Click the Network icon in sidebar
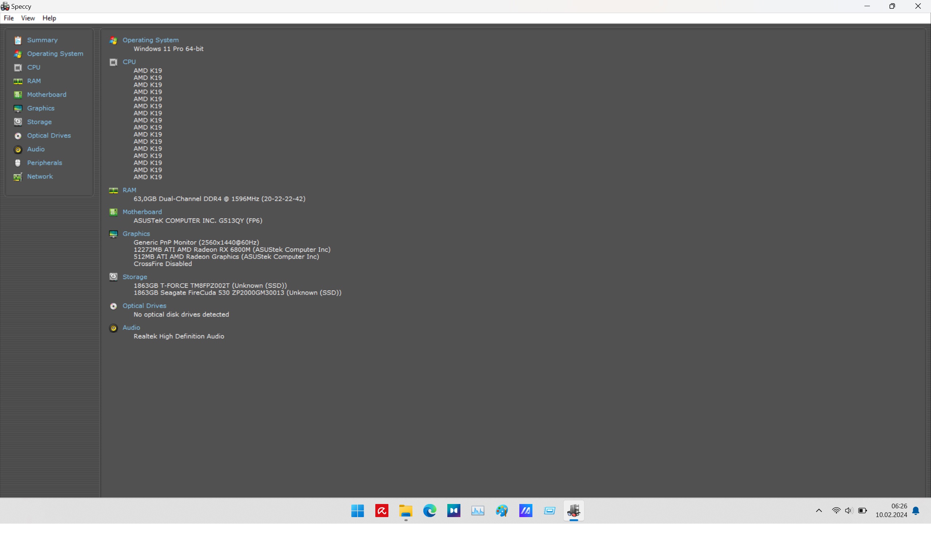This screenshot has height=560, width=931. [18, 177]
